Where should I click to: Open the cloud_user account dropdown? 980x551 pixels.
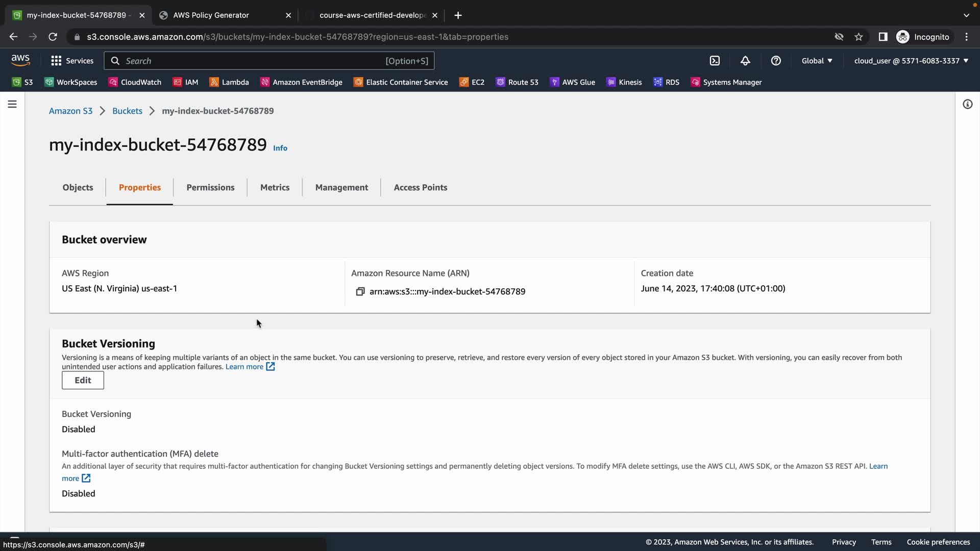[x=911, y=61]
